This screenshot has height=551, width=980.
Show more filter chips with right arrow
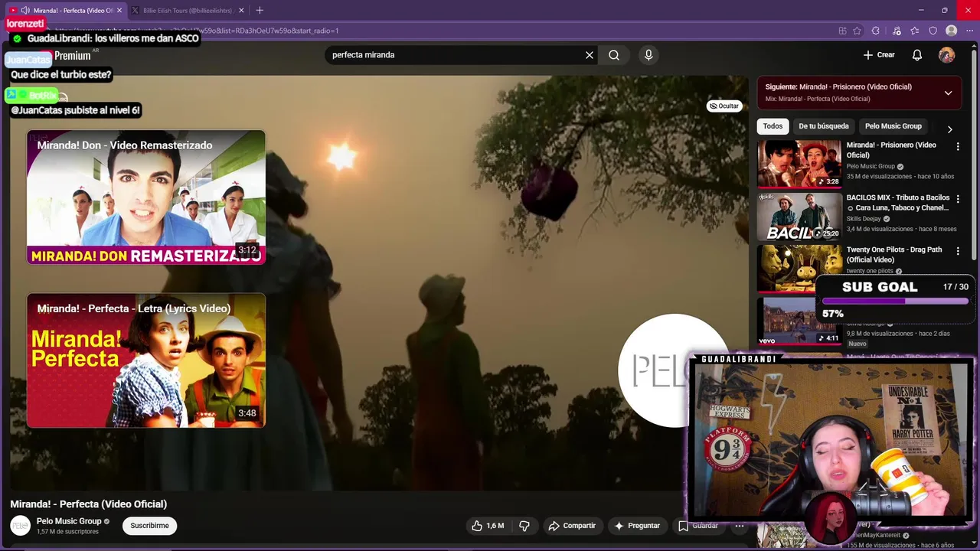949,129
